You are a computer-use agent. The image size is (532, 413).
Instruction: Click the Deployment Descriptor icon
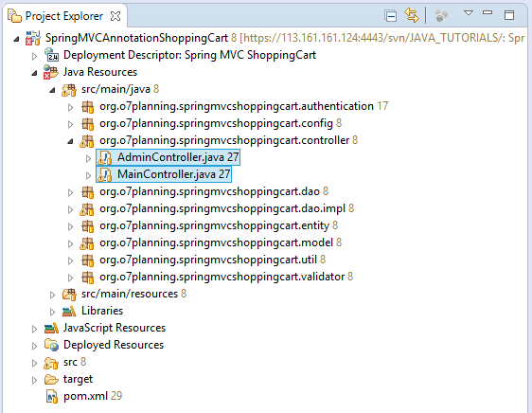pos(51,55)
